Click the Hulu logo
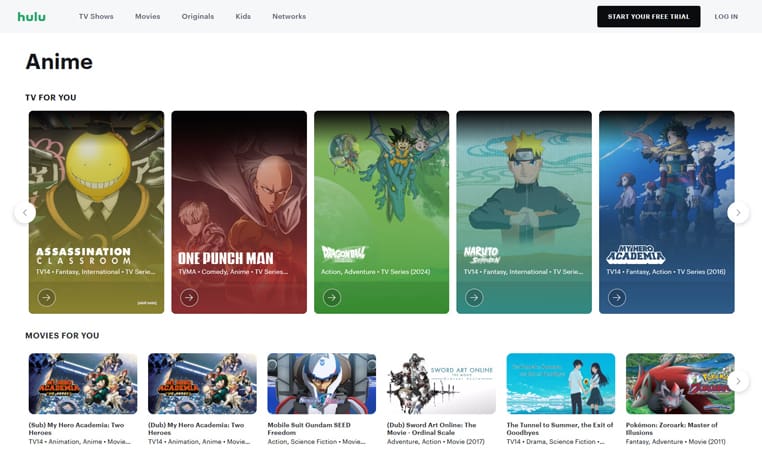This screenshot has width=762, height=464. (x=32, y=17)
